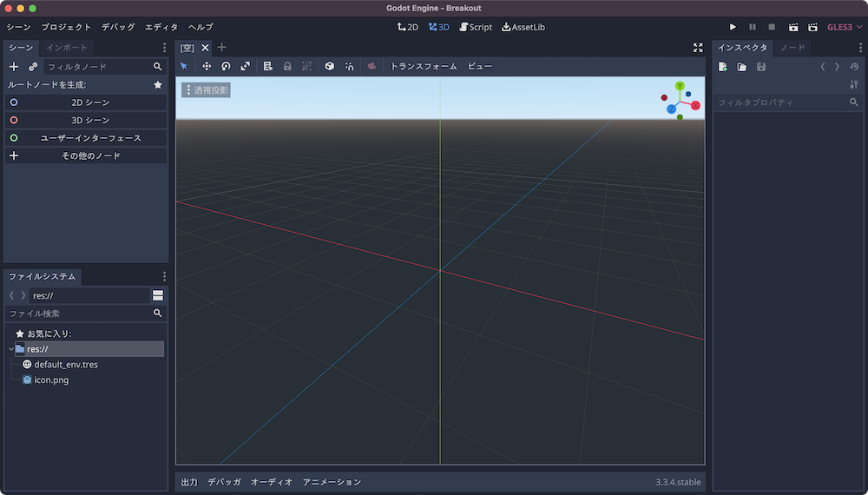This screenshot has height=495, width=868.
Task: Create a new resource in the Inspector
Action: pyautogui.click(x=722, y=67)
